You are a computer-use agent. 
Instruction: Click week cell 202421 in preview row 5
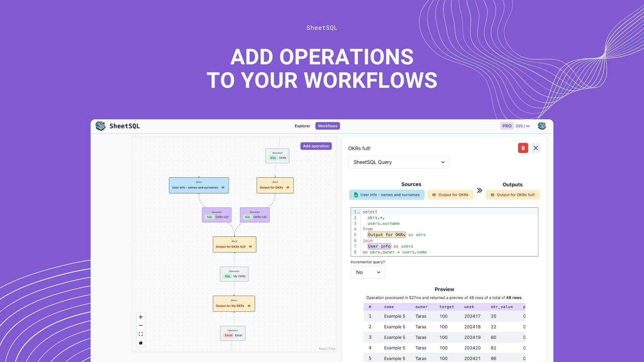[473, 358]
